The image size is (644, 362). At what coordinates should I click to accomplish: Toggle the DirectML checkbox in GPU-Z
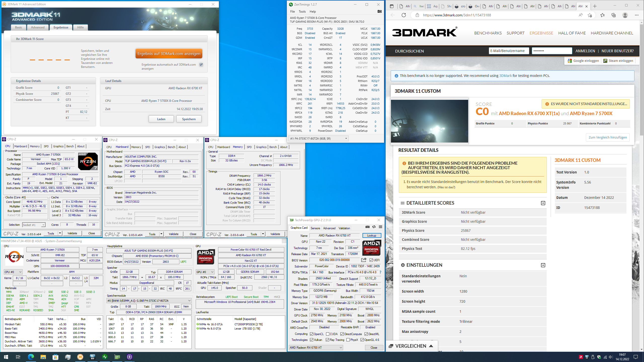[x=366, y=334]
